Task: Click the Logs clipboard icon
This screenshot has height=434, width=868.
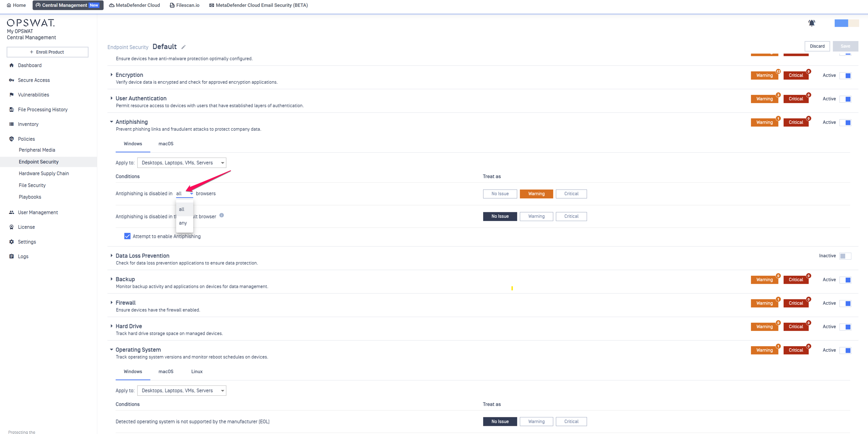Action: pos(12,256)
